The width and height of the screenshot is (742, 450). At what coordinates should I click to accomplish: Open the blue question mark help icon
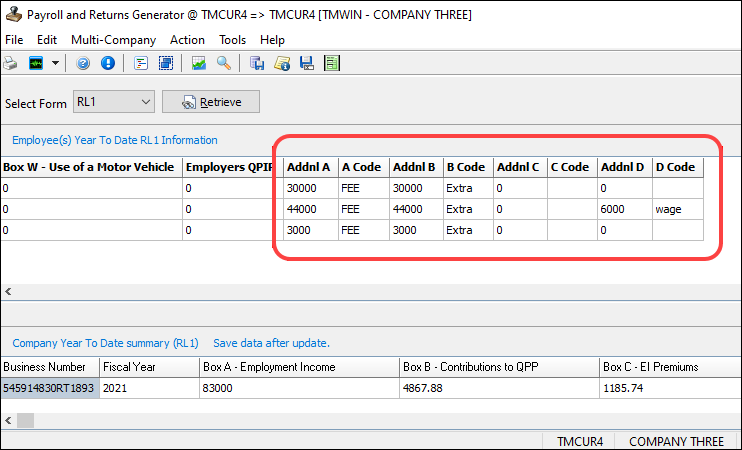(x=84, y=63)
